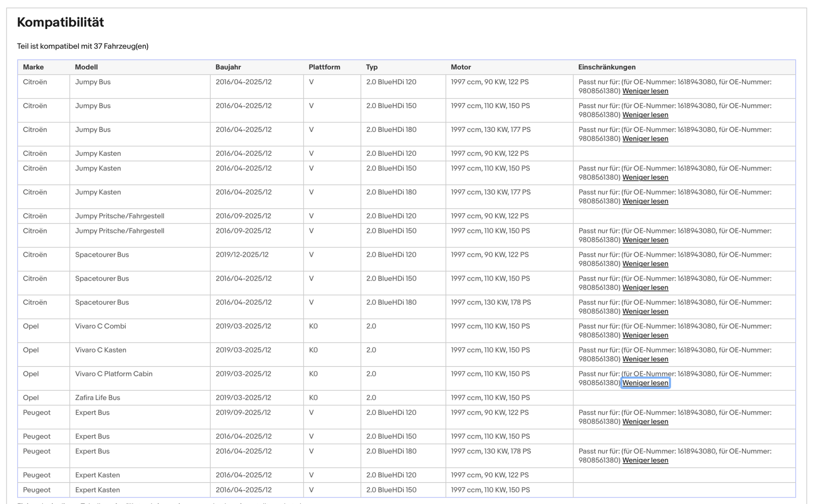Collapse restrictions for Spacetourer Bus BlueHDi 120
This screenshot has height=504, width=814.
(645, 264)
